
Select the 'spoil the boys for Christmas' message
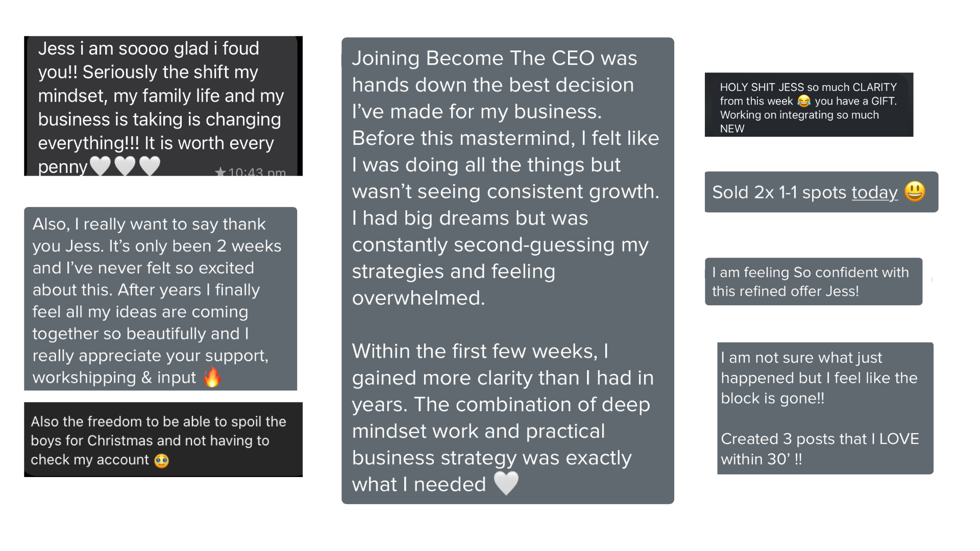(163, 440)
